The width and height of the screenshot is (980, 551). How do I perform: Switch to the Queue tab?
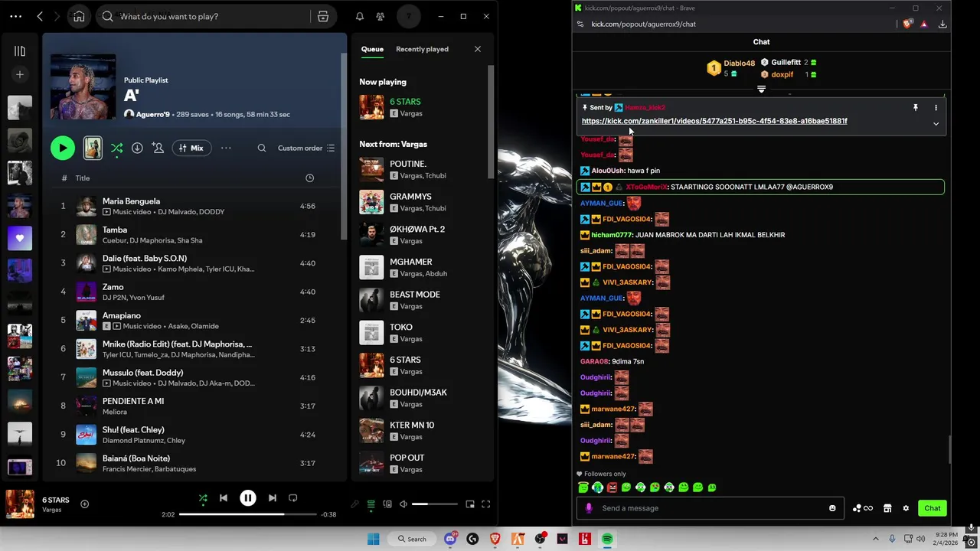(372, 49)
